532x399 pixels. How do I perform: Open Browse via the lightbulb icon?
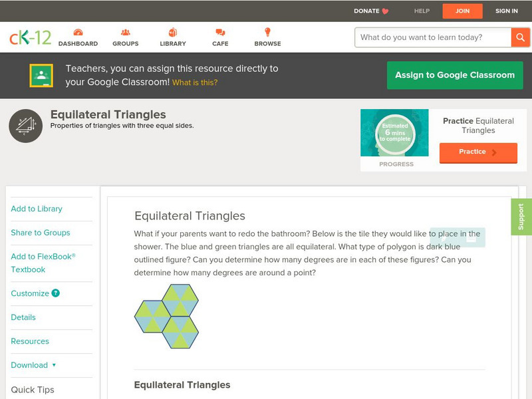point(267,31)
